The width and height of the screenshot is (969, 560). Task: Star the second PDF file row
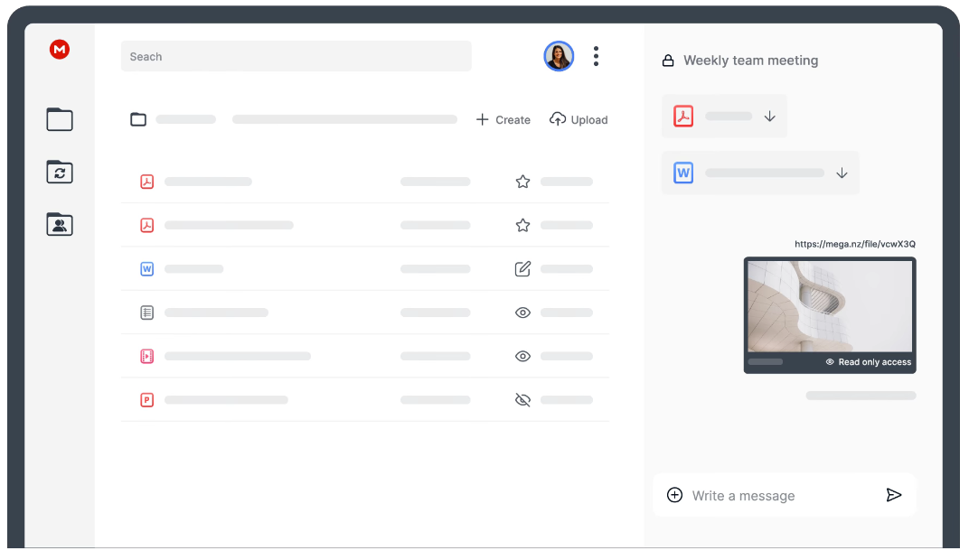[x=522, y=225]
